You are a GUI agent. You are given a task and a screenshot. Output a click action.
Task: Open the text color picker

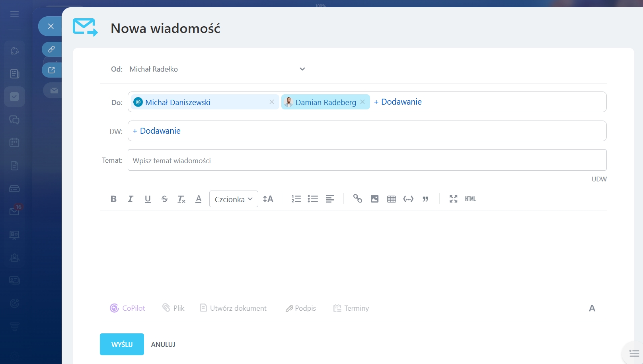199,199
